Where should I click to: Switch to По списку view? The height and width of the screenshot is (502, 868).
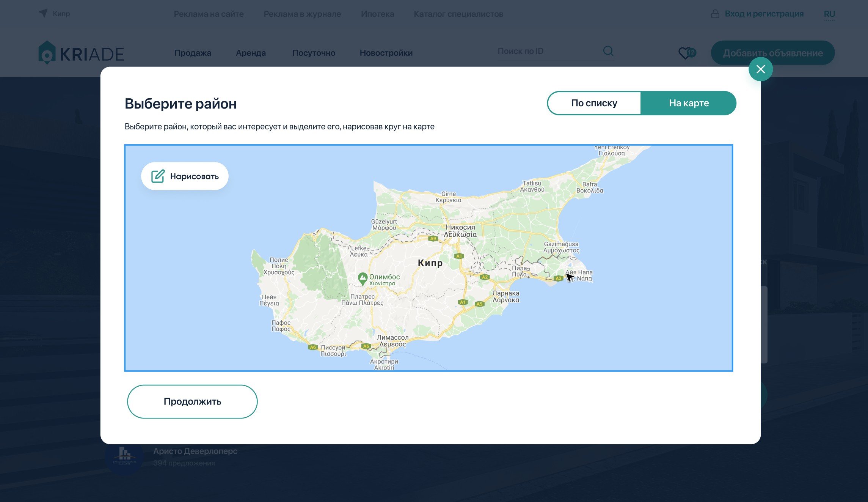(x=594, y=103)
